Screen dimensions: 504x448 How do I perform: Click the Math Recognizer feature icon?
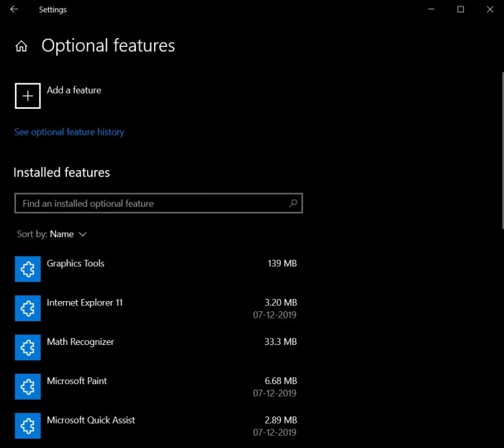pos(27,347)
